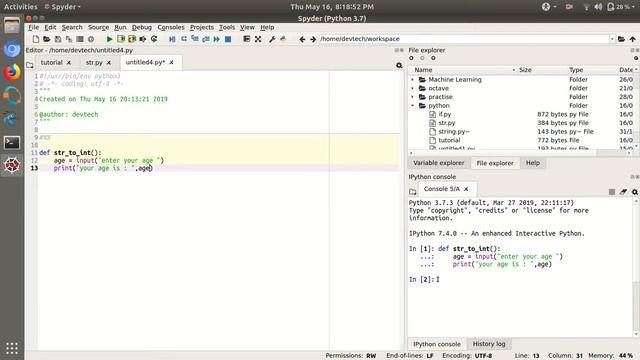Open the Edit menu
This screenshot has width=640, height=360.
[x=50, y=27]
